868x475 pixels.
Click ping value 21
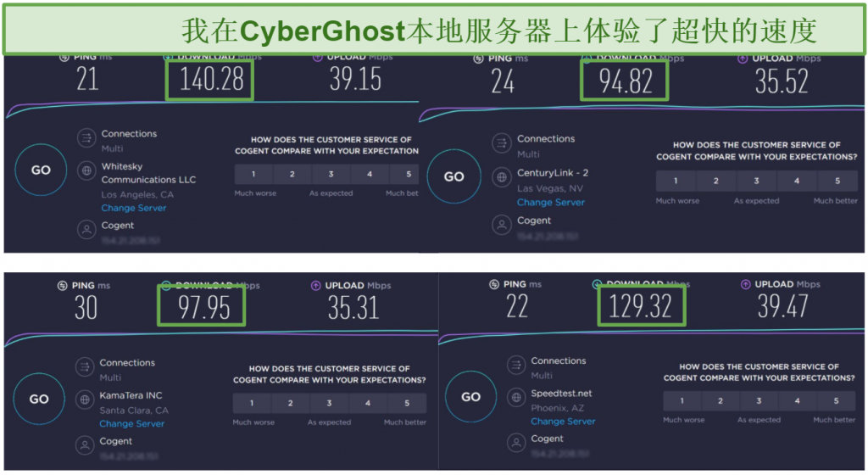87,79
